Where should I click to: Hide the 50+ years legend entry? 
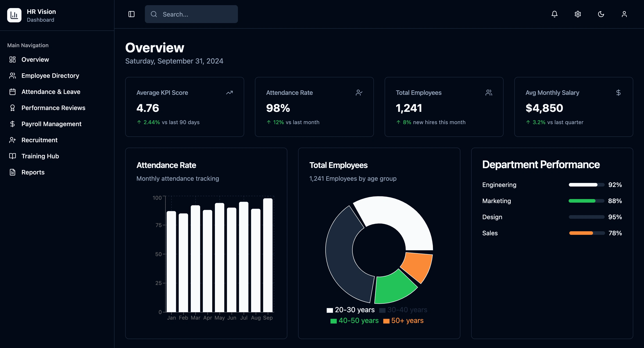(x=403, y=321)
